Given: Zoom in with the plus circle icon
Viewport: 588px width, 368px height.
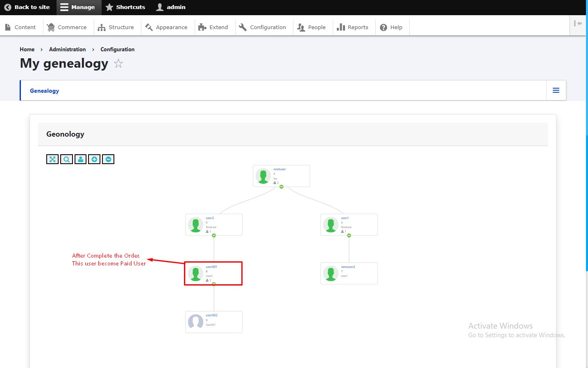Looking at the screenshot, I should (x=94, y=159).
